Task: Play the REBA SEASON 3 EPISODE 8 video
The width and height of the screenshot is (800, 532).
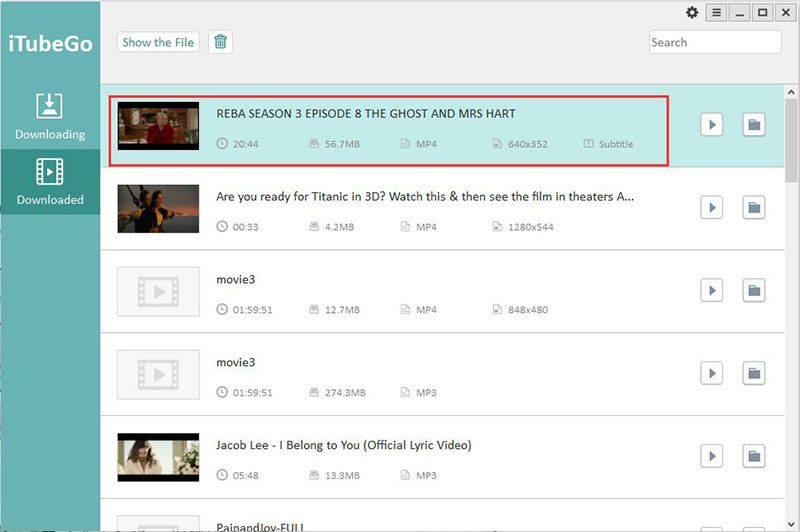Action: (x=712, y=125)
